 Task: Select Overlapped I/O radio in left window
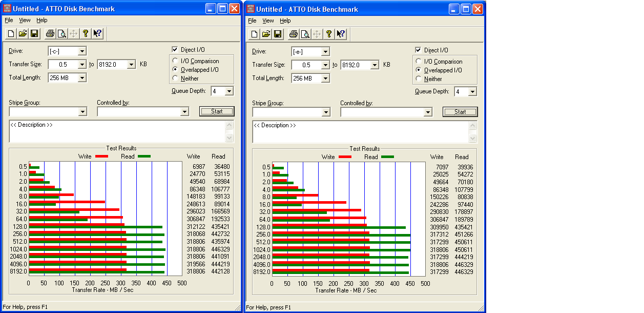point(176,70)
